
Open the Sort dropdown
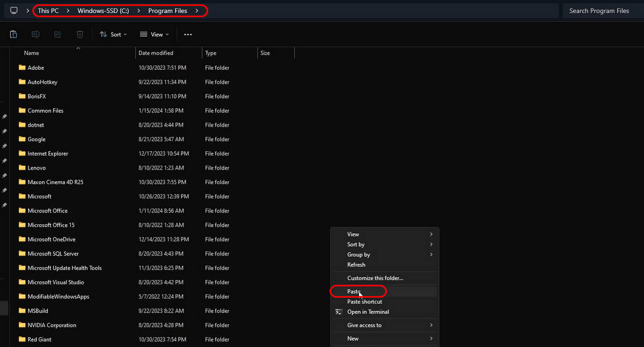click(113, 34)
